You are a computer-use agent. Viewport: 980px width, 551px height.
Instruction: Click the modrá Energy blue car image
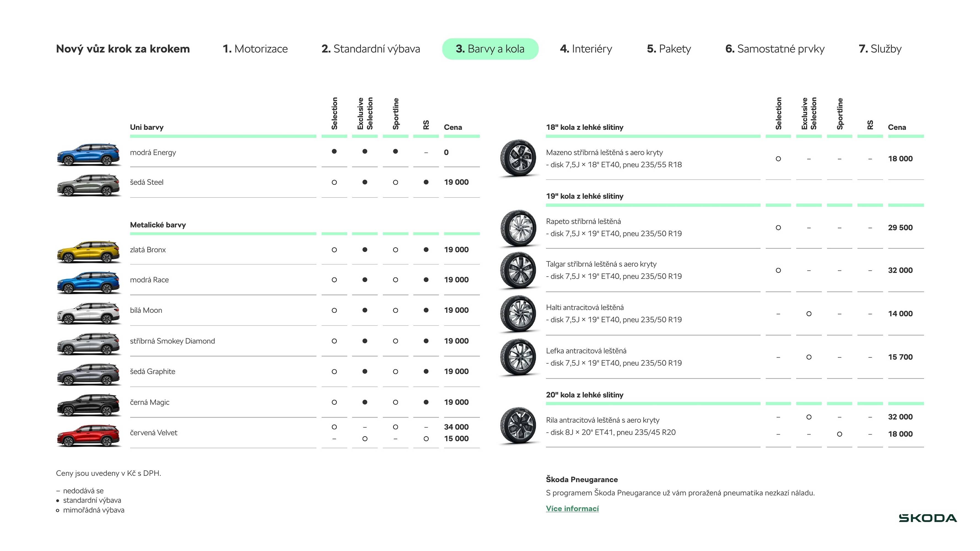[x=89, y=154]
